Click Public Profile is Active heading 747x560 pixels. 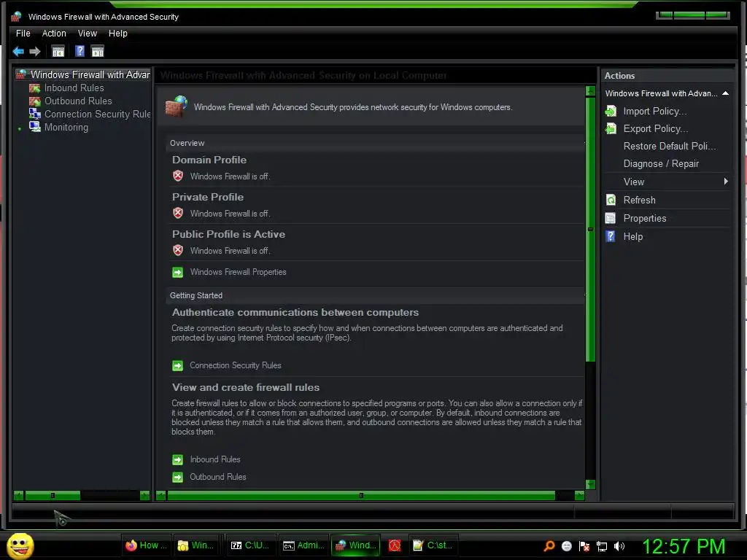coord(228,234)
